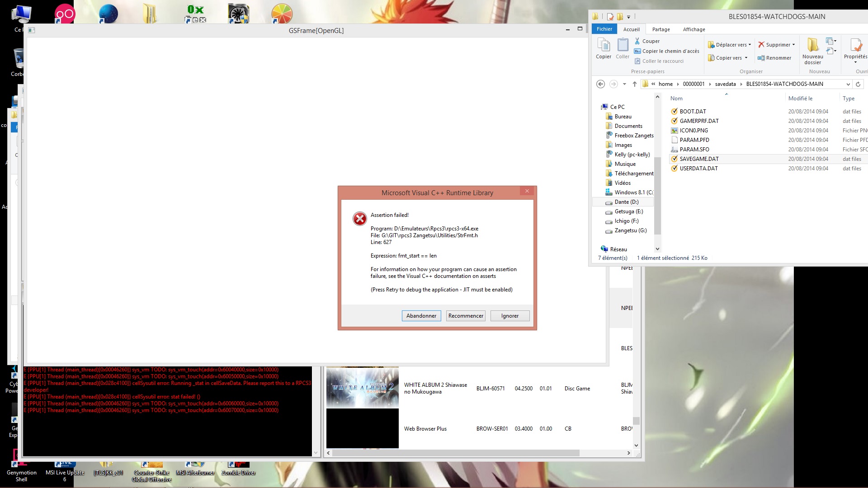Open the Supprimer dropdown arrow
Screen dimensions: 868x488
tap(793, 45)
